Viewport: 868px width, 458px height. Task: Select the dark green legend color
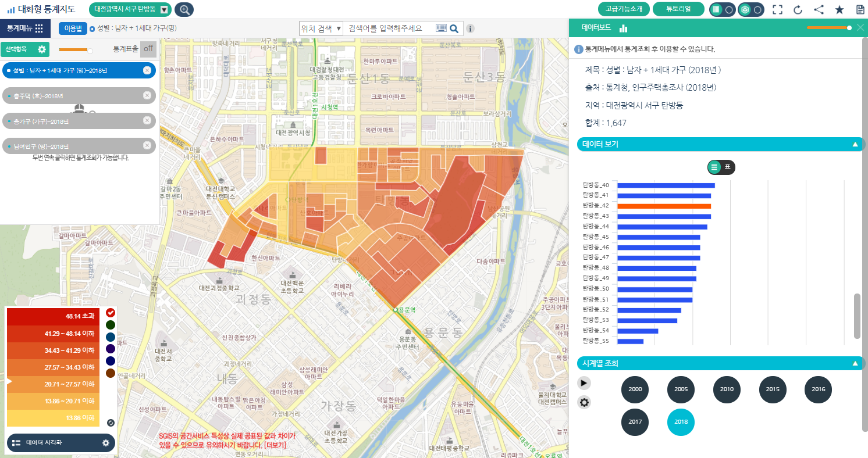pyautogui.click(x=111, y=325)
